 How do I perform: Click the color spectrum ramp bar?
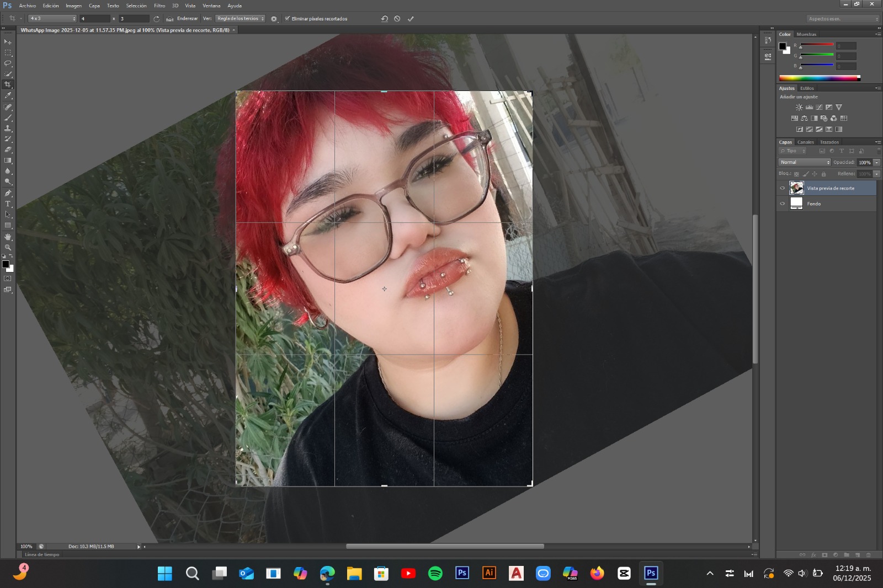click(x=819, y=78)
